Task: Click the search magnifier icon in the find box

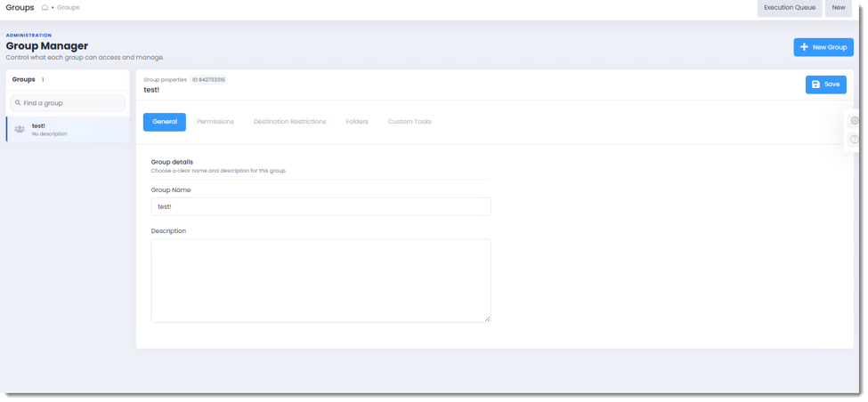Action: coord(18,103)
